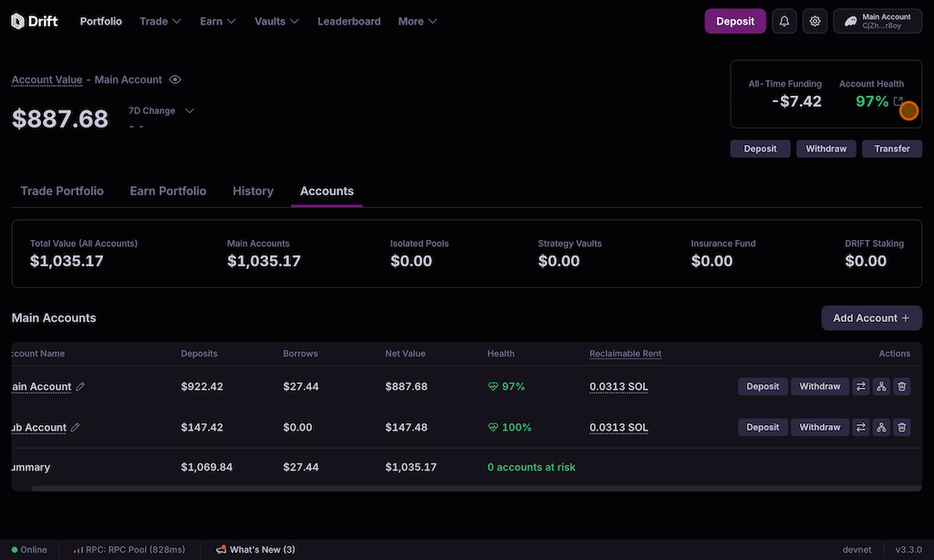934x560 pixels.
Task: Rename Sub Account using its pencil icon
Action: pyautogui.click(x=76, y=428)
